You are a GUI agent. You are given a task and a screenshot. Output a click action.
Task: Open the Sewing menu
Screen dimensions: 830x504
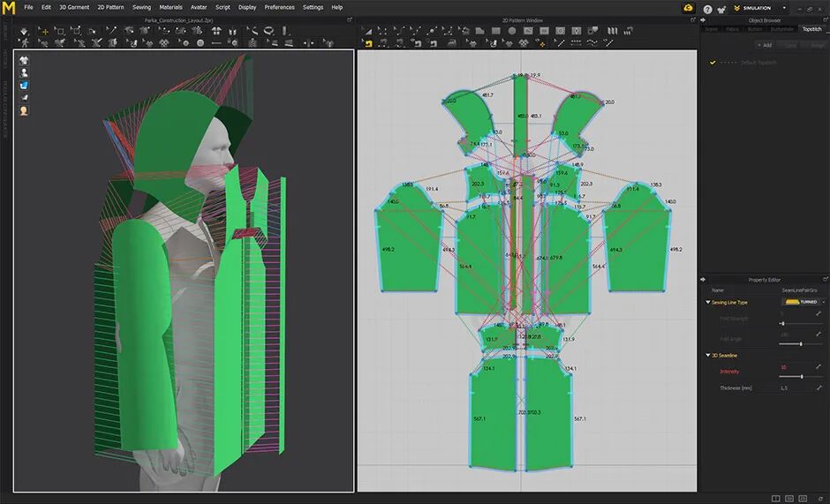pyautogui.click(x=141, y=7)
